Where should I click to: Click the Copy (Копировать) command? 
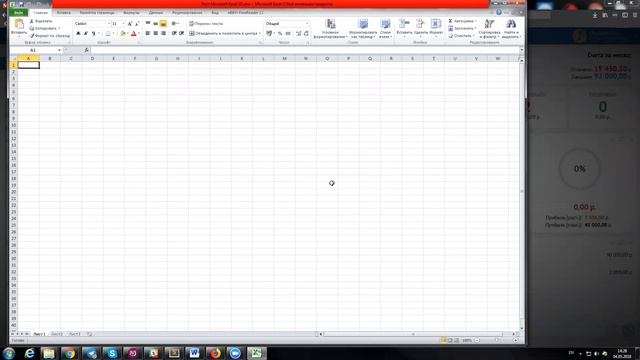44,28
